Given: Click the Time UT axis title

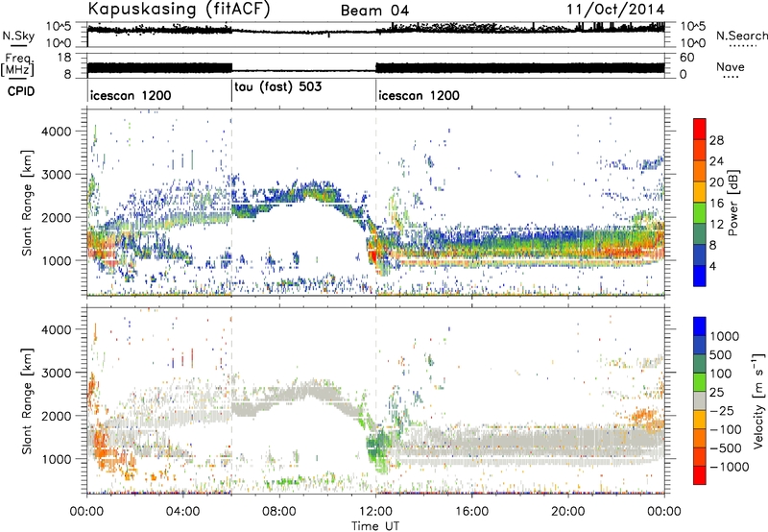Looking at the screenshot, I should tap(375, 525).
